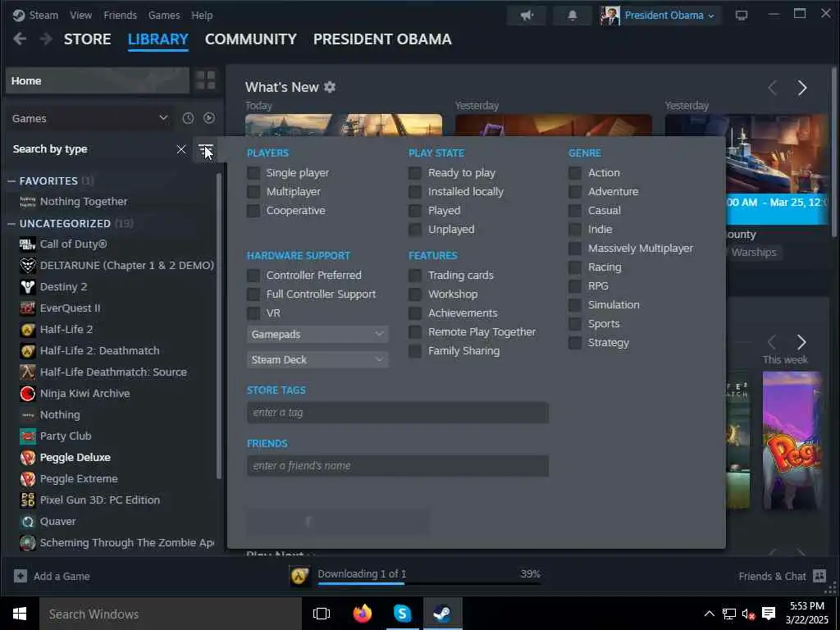Enable the Single player filter

(x=253, y=173)
